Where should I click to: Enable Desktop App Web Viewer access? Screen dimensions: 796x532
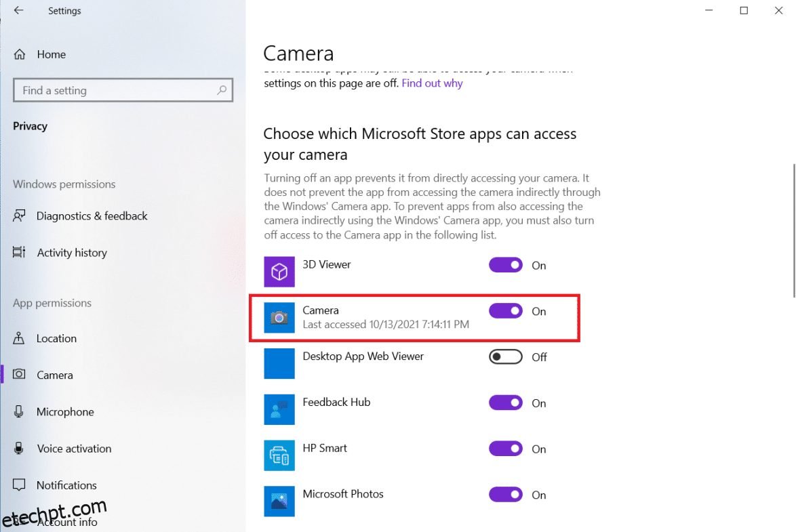506,357
